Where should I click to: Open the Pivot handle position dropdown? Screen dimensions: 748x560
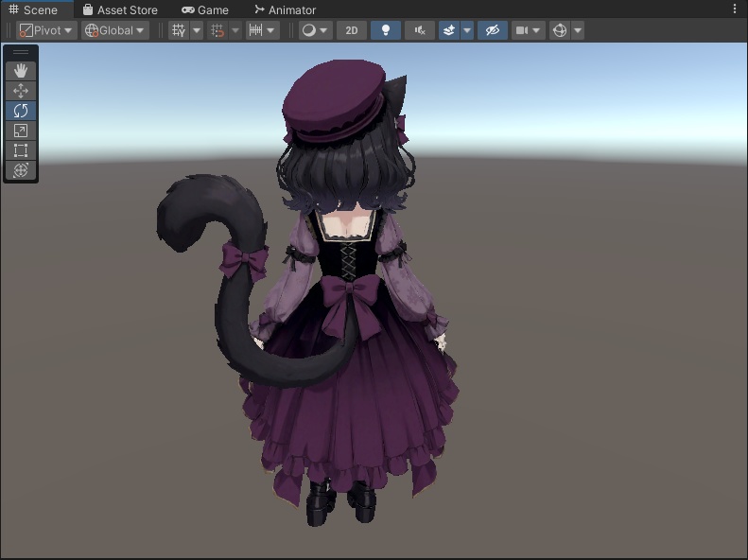click(x=46, y=30)
